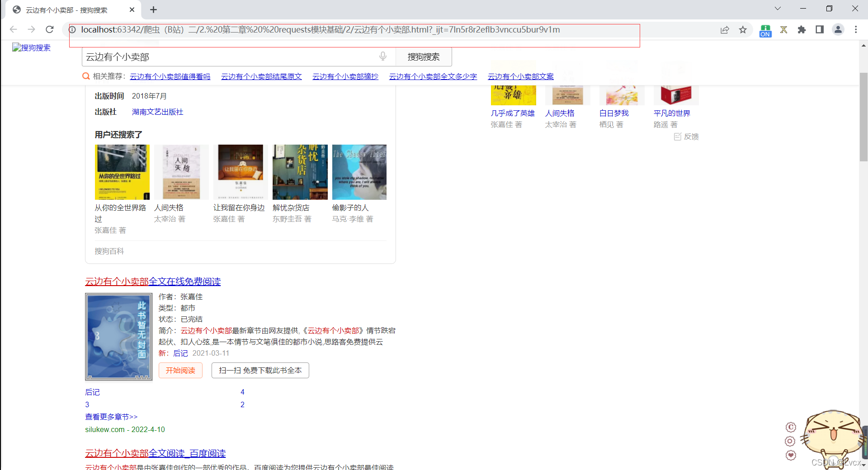Click the 搜狗百科 source label
Viewport: 868px width, 470px height.
(109, 251)
